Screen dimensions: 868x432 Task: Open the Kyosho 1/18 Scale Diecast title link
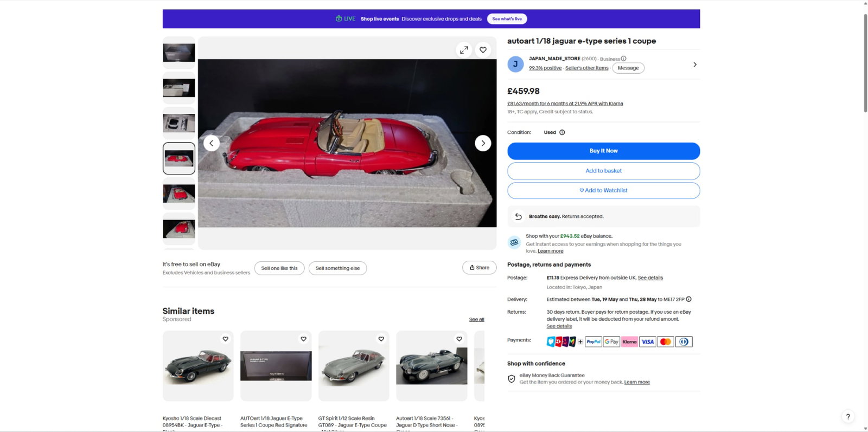(x=193, y=422)
